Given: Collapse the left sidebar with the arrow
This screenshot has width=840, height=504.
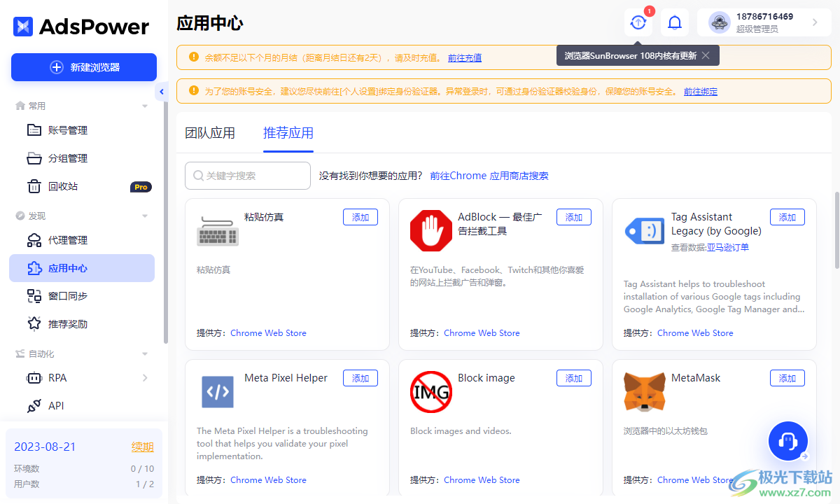Looking at the screenshot, I should (162, 91).
